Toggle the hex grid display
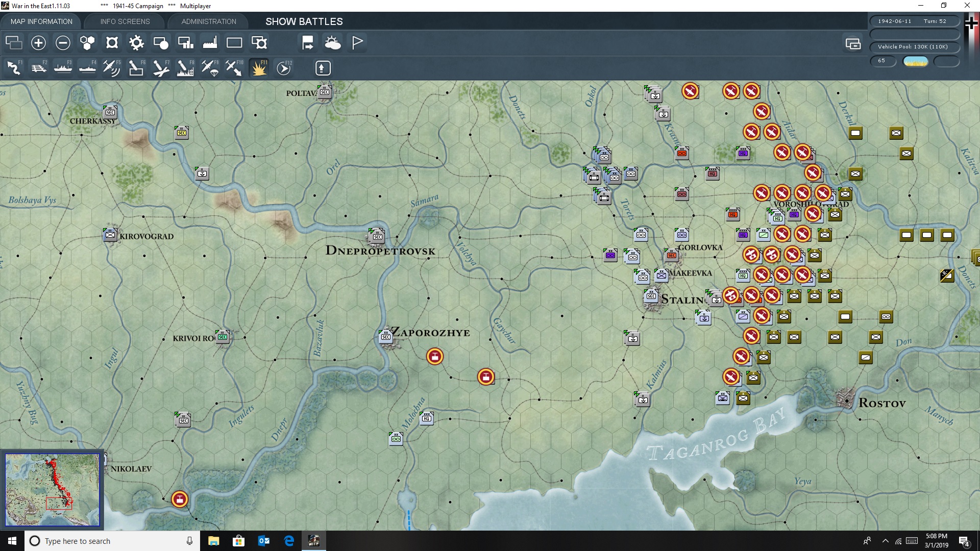Viewport: 980px width, 551px height. click(87, 43)
